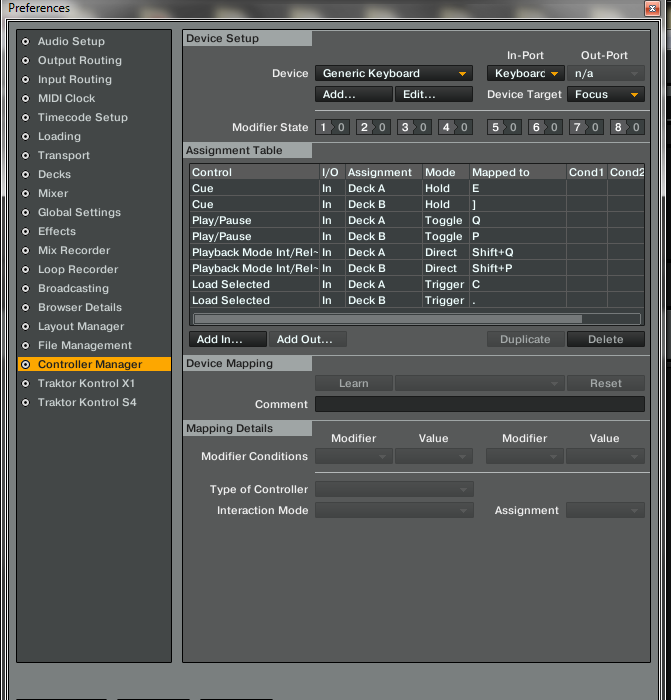The image size is (671, 700).
Task: Open first Modifier Conditions modifier dropdown
Action: [x=354, y=456]
